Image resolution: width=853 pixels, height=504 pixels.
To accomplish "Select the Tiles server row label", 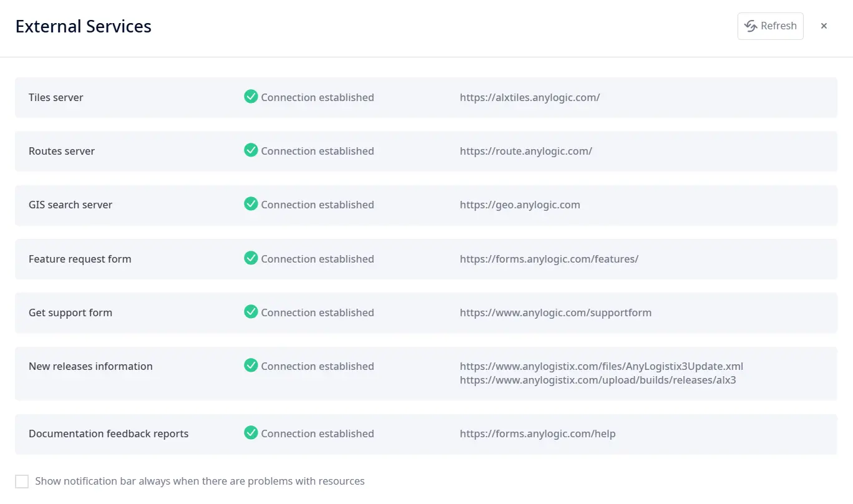I will pos(56,97).
